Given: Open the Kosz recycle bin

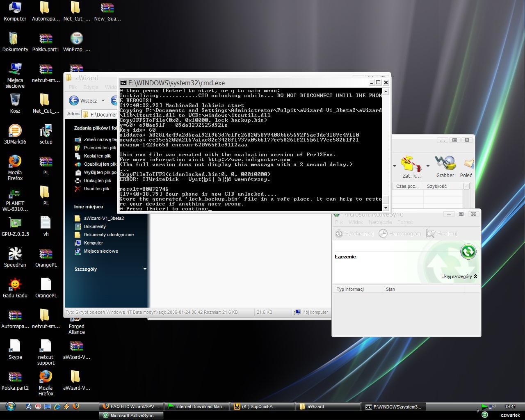Looking at the screenshot, I should tap(15, 103).
